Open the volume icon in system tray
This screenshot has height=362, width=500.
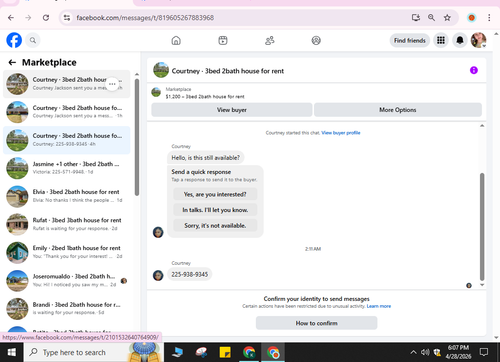[425, 352]
